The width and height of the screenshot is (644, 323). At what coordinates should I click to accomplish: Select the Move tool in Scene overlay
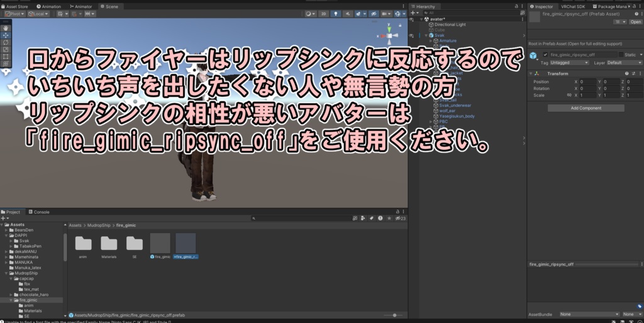pyautogui.click(x=5, y=35)
